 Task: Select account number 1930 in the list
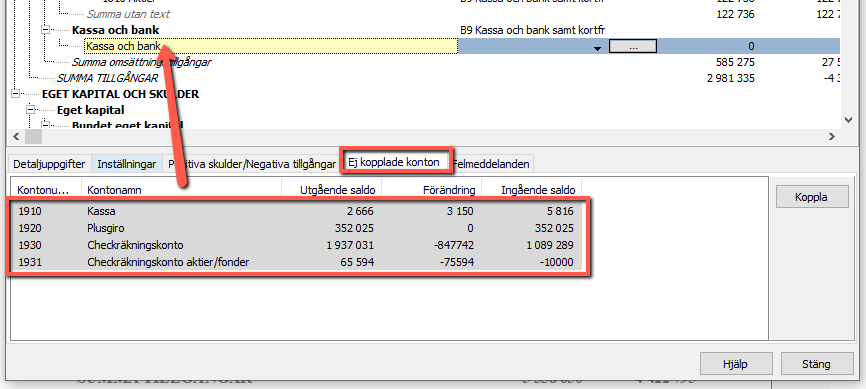point(30,245)
